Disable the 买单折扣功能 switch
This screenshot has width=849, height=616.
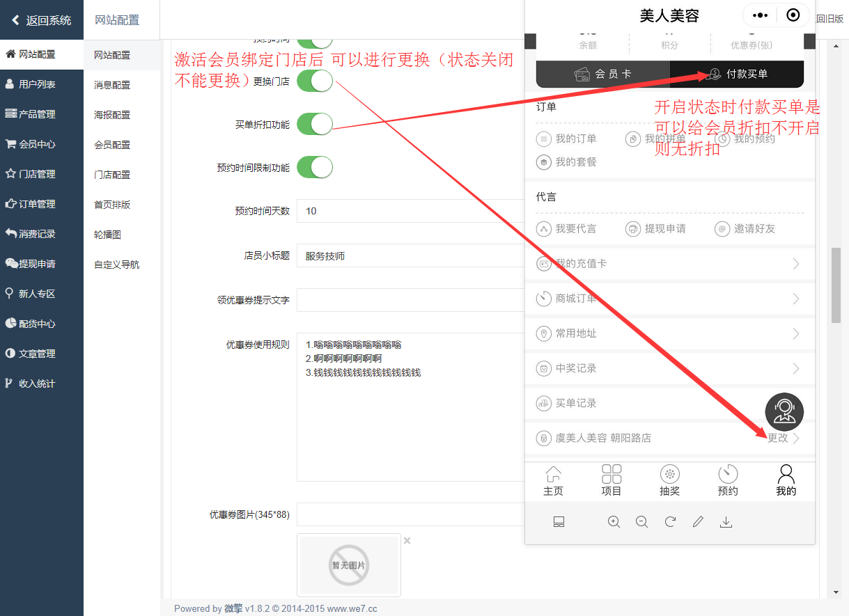315,125
